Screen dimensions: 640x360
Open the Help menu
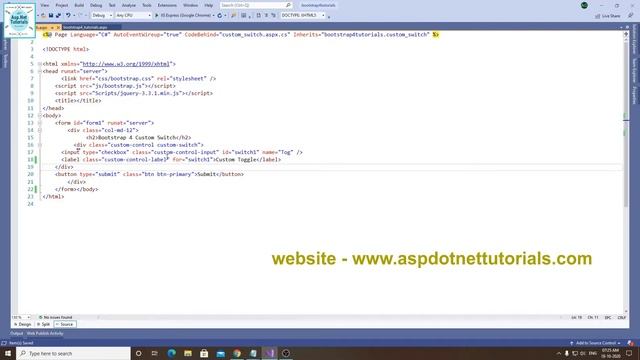pyautogui.click(x=209, y=5)
